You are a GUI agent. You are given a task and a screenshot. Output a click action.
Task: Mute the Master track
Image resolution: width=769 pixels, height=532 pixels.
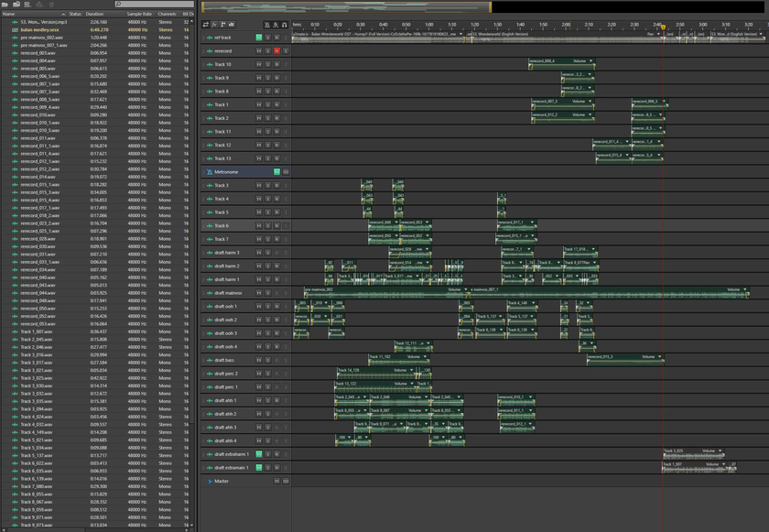tap(276, 481)
